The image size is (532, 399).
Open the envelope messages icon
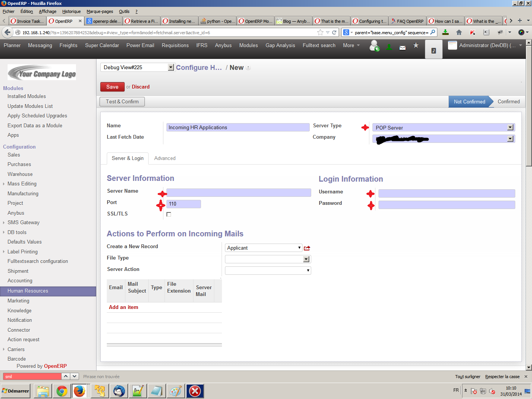pyautogui.click(x=402, y=47)
